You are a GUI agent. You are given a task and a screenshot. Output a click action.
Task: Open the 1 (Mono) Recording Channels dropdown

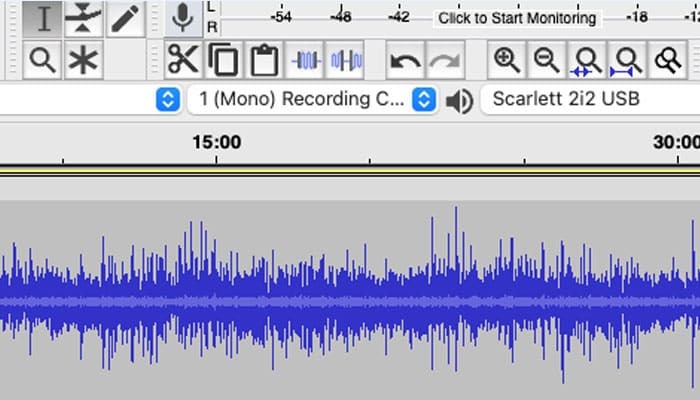[x=312, y=100]
